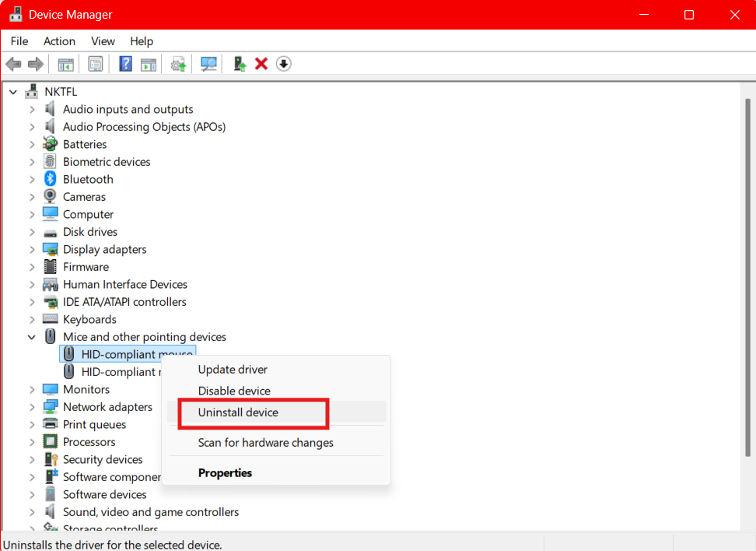Expand the Software devices category
The height and width of the screenshot is (551, 756).
coord(32,494)
